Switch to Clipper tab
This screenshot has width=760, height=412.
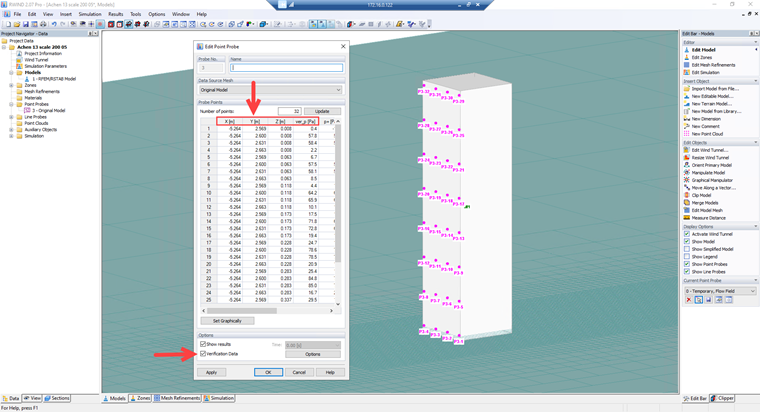tap(722, 398)
